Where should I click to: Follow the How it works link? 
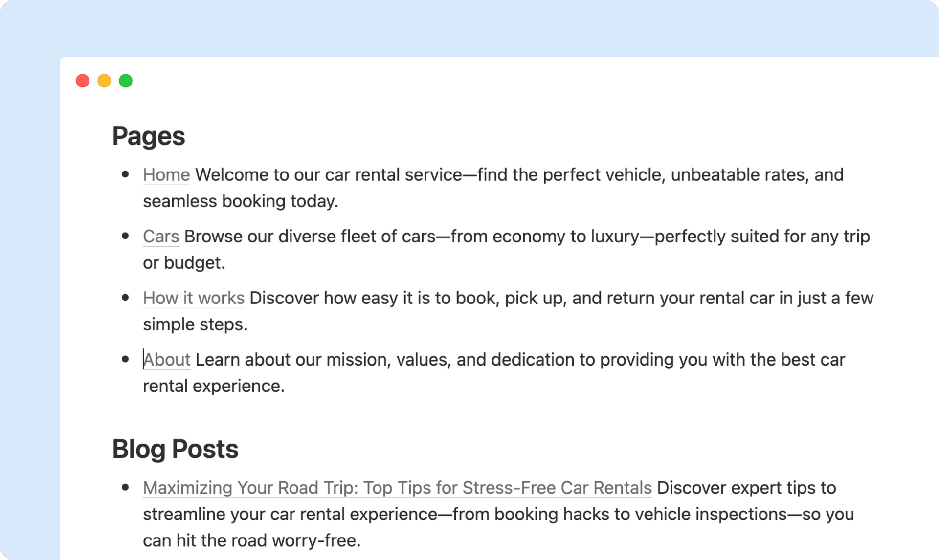pyautogui.click(x=194, y=298)
